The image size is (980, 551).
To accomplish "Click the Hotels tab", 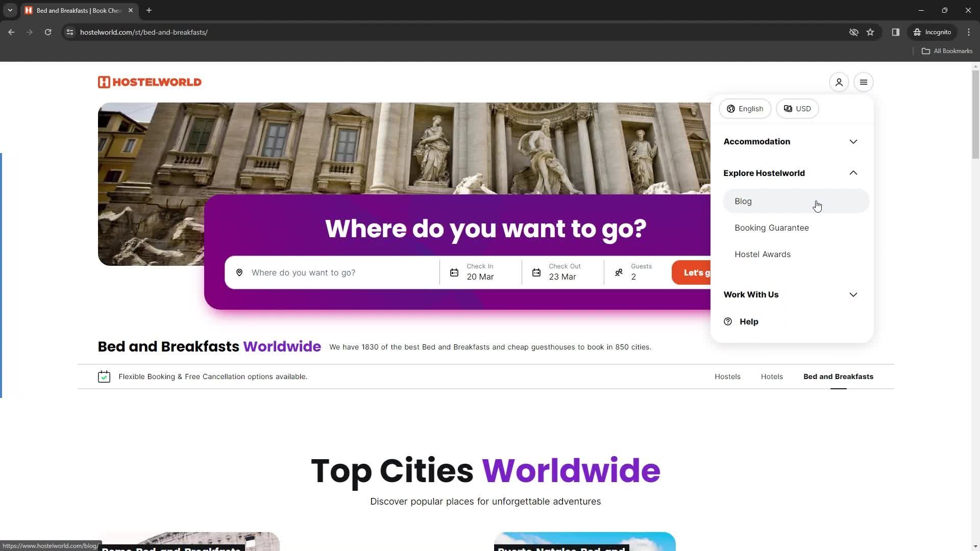I will (771, 376).
